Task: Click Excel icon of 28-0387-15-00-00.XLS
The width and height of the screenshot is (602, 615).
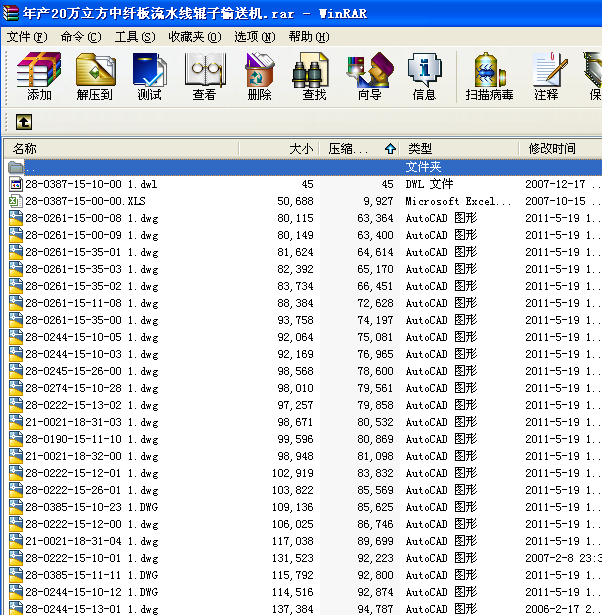Action: (16, 201)
